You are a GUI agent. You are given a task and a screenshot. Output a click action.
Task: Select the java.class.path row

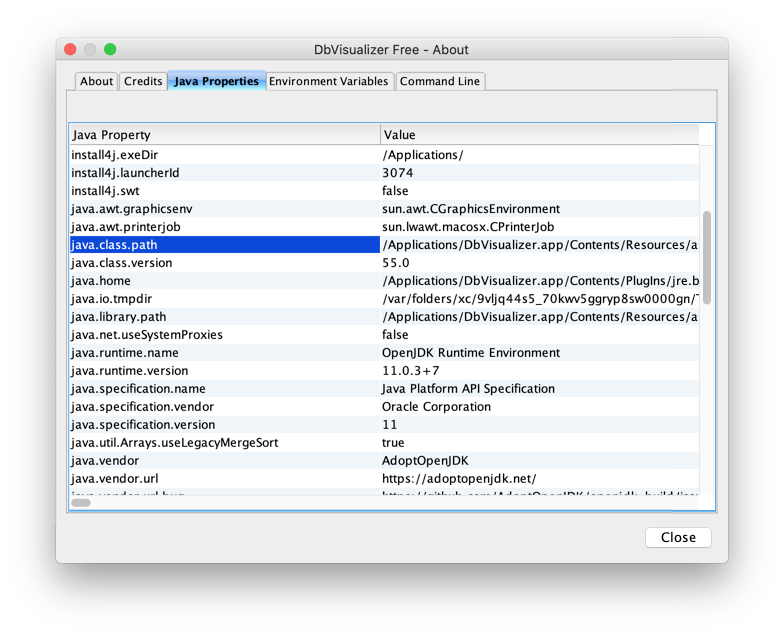click(x=224, y=245)
